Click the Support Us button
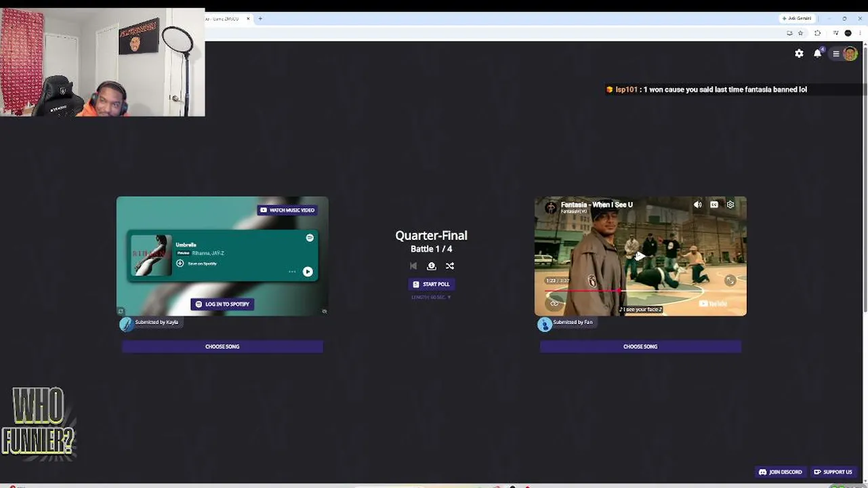This screenshot has height=488, width=868. click(x=833, y=472)
